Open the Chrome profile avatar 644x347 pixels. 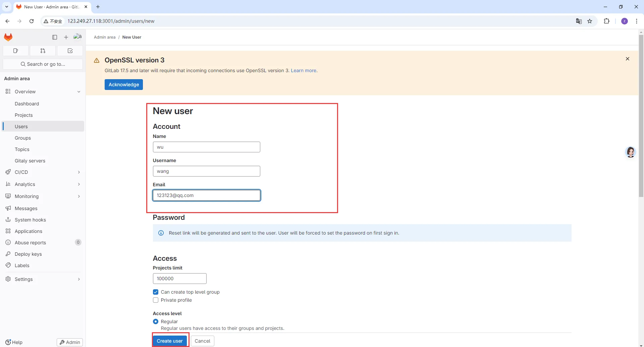coord(625,21)
